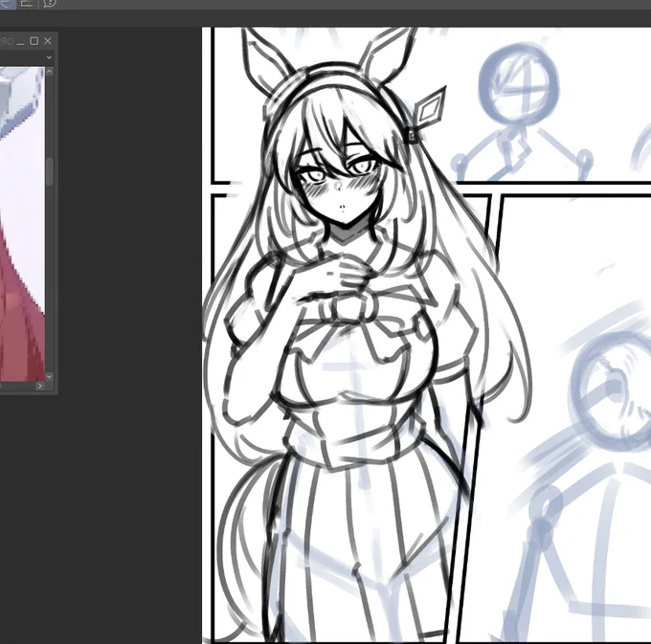Click the red reference image preview
Viewport: 651px width, 644px height.
(x=22, y=224)
